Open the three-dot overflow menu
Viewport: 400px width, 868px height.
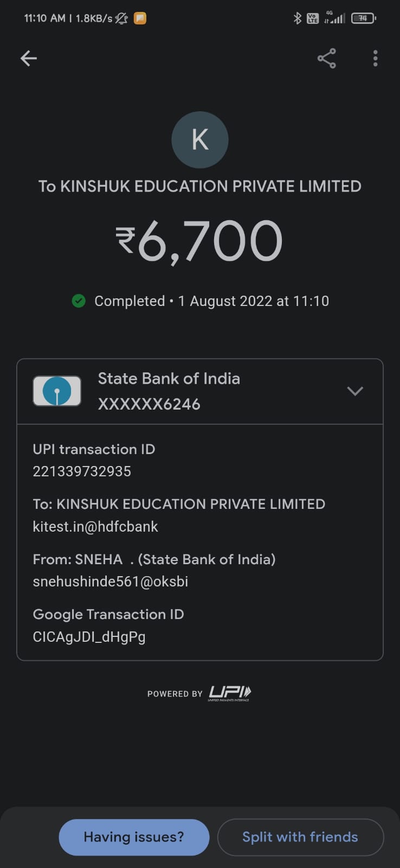[x=375, y=58]
